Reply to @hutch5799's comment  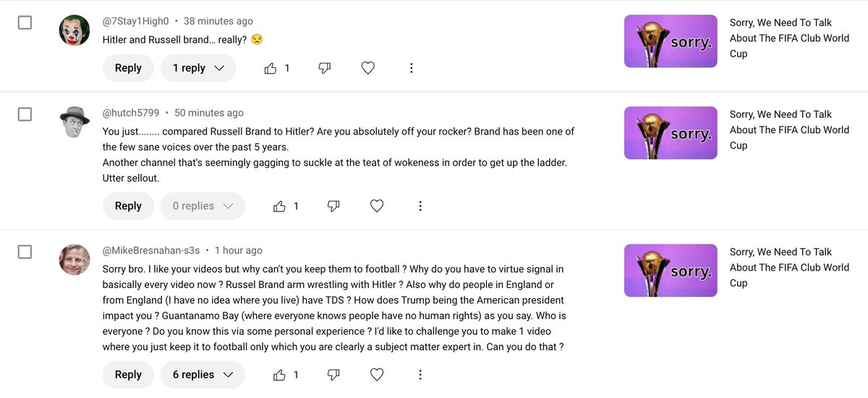[128, 206]
